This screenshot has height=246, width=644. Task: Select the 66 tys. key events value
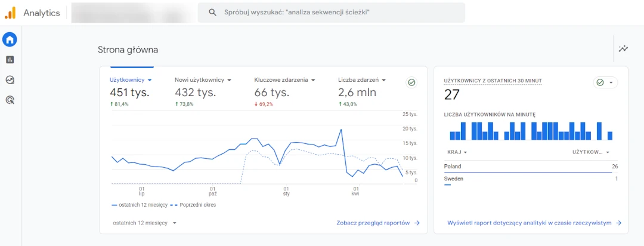point(271,93)
